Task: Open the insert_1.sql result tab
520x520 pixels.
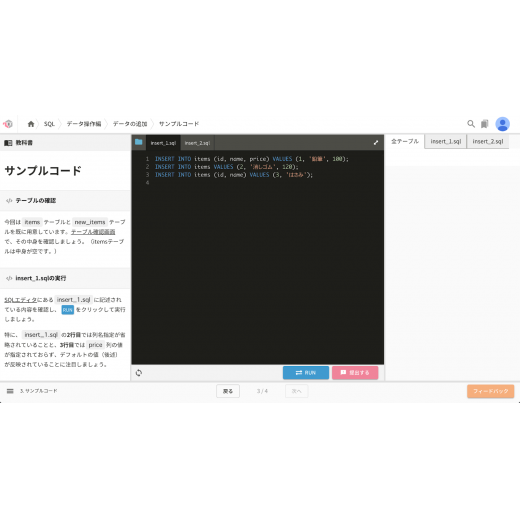Action: tap(446, 142)
